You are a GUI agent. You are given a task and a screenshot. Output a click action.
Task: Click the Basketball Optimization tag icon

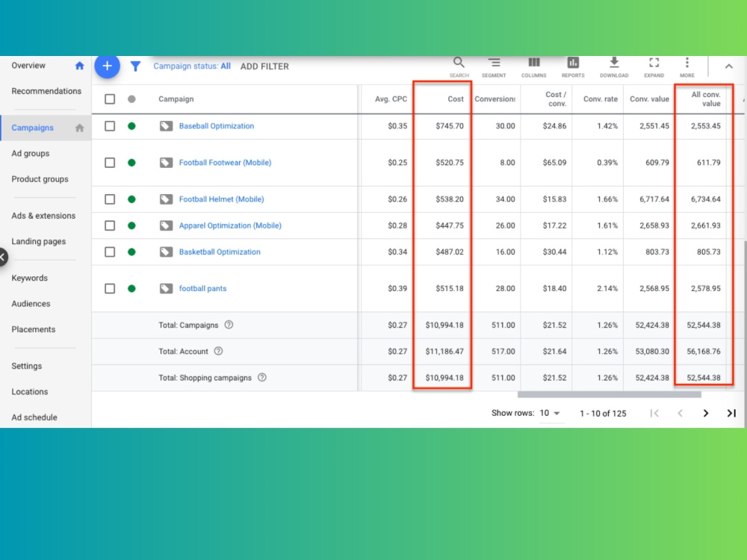[166, 252]
